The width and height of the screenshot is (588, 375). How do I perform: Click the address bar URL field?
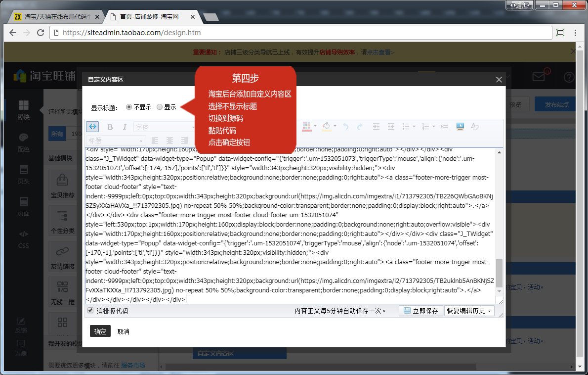tap(301, 33)
